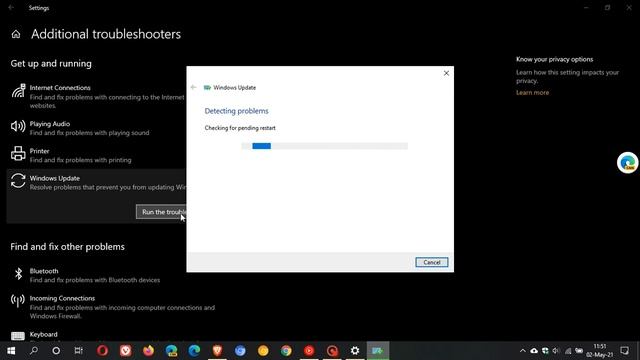Show hidden tray icons chevron
Viewport: 640px width, 360px height.
tap(522, 351)
